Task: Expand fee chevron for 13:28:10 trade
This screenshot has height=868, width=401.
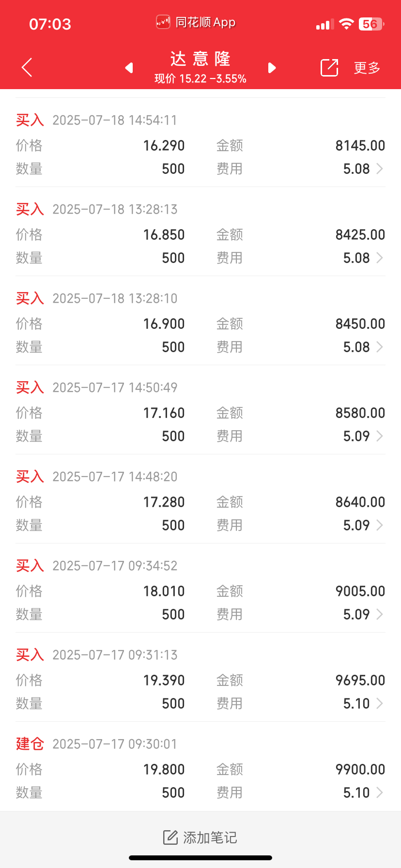Action: pyautogui.click(x=380, y=347)
